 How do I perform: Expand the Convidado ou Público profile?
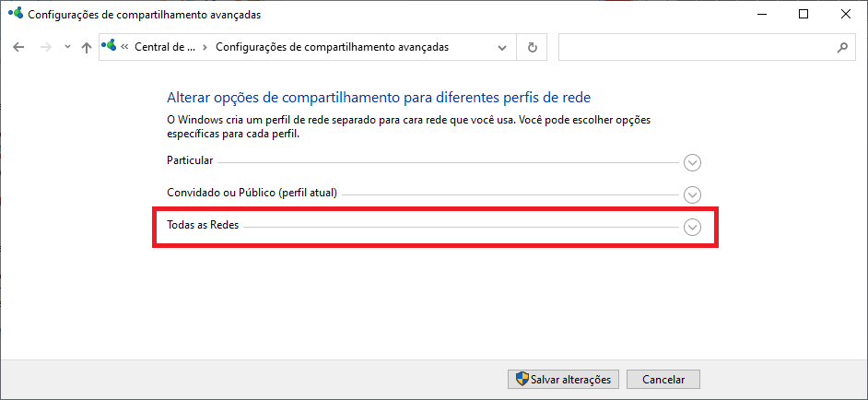[x=693, y=195]
